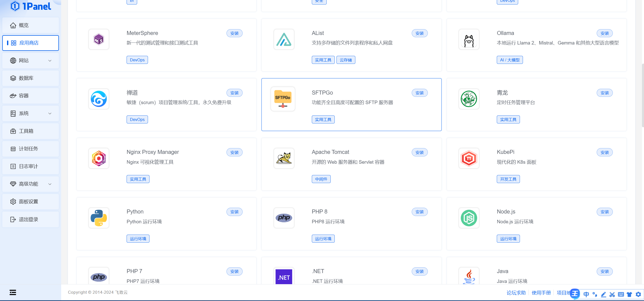Click the 运行环境 tag on PHP 8

pos(323,239)
